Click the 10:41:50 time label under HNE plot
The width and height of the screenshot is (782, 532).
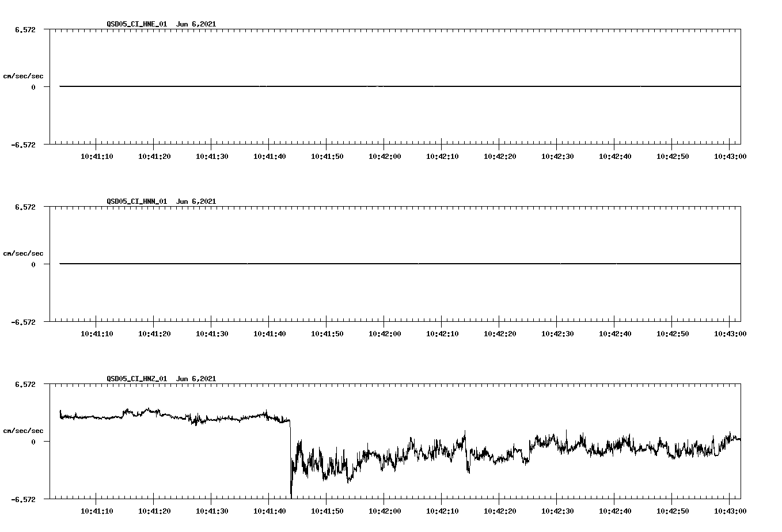click(x=327, y=157)
